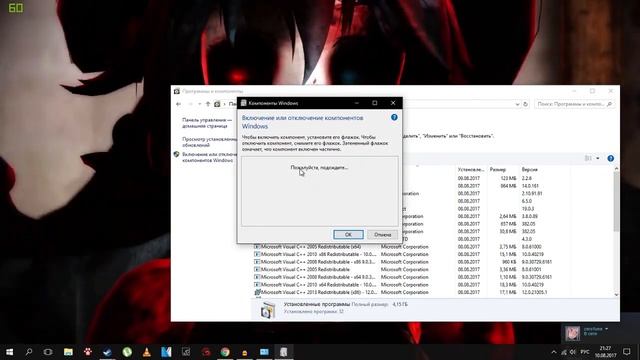Viewport: 640px width, 360px height.
Task: Show hidden system tray icons
Action: click(554, 352)
